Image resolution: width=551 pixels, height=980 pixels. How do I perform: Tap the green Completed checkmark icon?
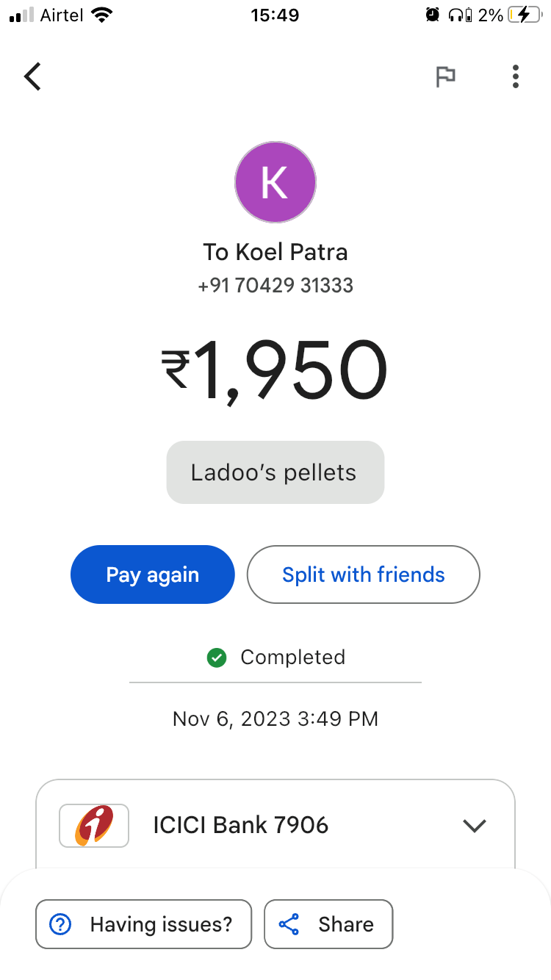217,657
